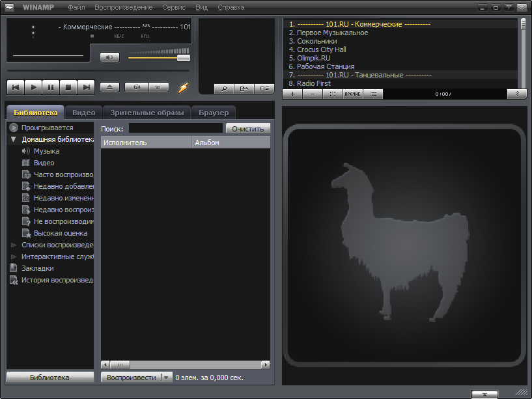Click the Библиотека bottom button
This screenshot has height=399, width=532.
(x=50, y=378)
